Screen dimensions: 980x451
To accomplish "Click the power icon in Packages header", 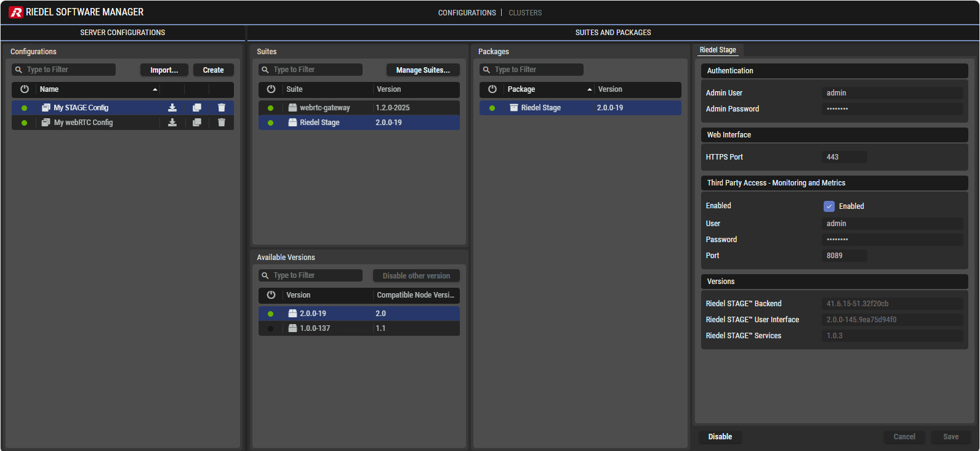I will [x=492, y=89].
